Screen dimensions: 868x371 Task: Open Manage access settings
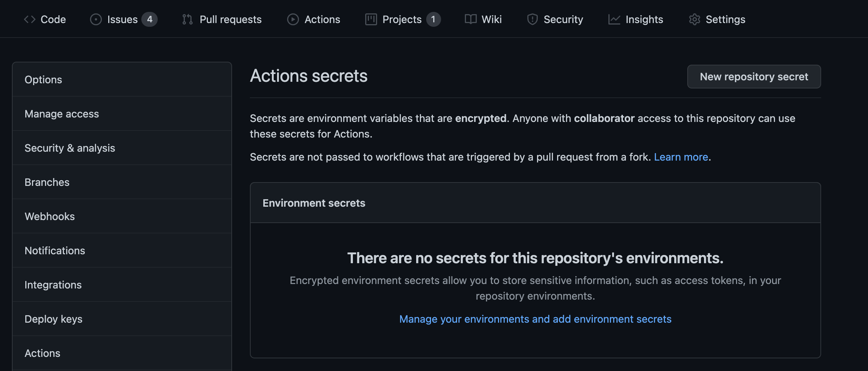(x=62, y=114)
